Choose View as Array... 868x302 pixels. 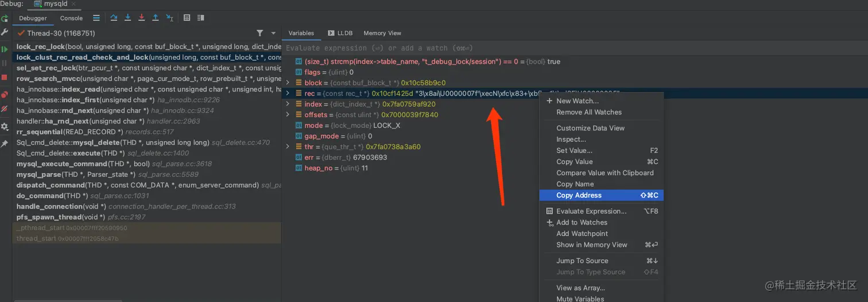pyautogui.click(x=602, y=288)
